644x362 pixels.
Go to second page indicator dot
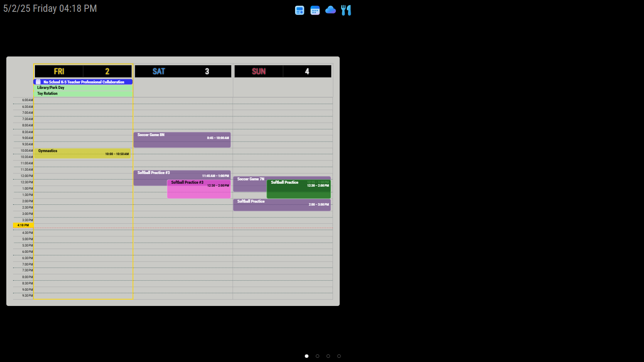pos(317,356)
